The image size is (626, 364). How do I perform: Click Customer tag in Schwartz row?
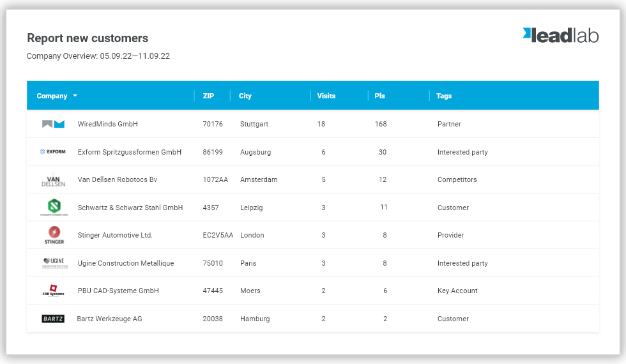[453, 208]
